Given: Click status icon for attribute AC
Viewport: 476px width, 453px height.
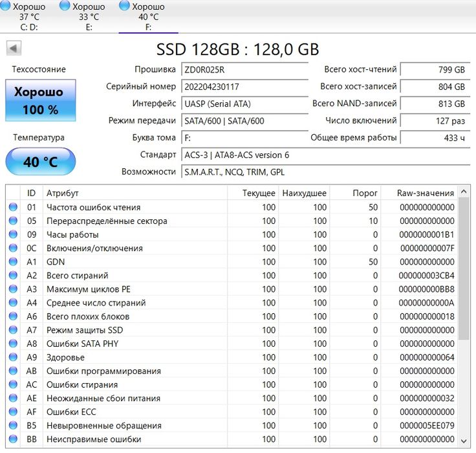Looking at the screenshot, I should [x=13, y=384].
